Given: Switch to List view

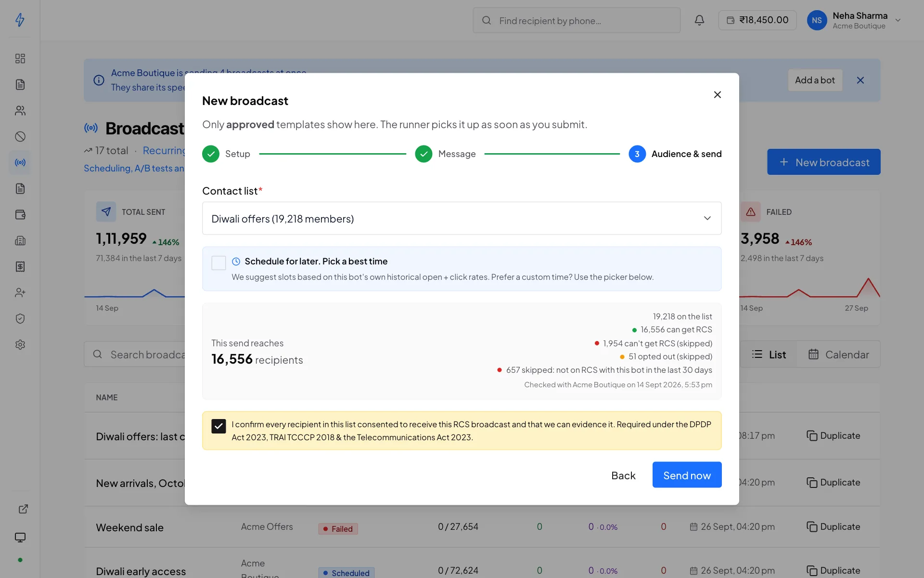Looking at the screenshot, I should click(x=769, y=355).
